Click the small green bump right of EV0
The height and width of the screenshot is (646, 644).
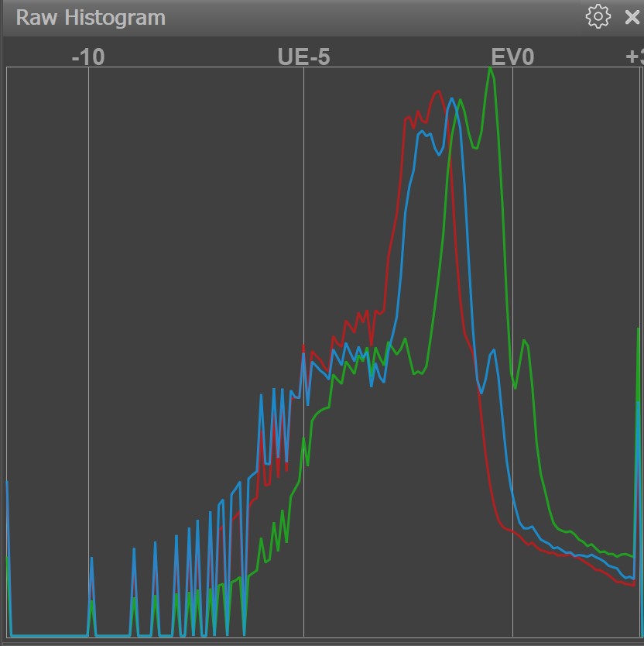pos(525,341)
